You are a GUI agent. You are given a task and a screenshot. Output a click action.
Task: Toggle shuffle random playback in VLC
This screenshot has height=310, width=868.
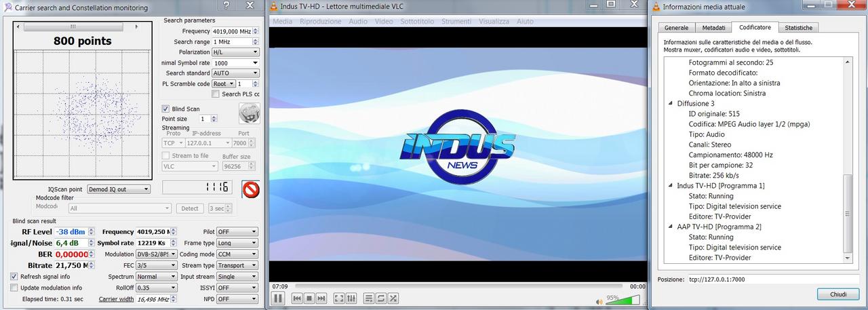(x=393, y=298)
